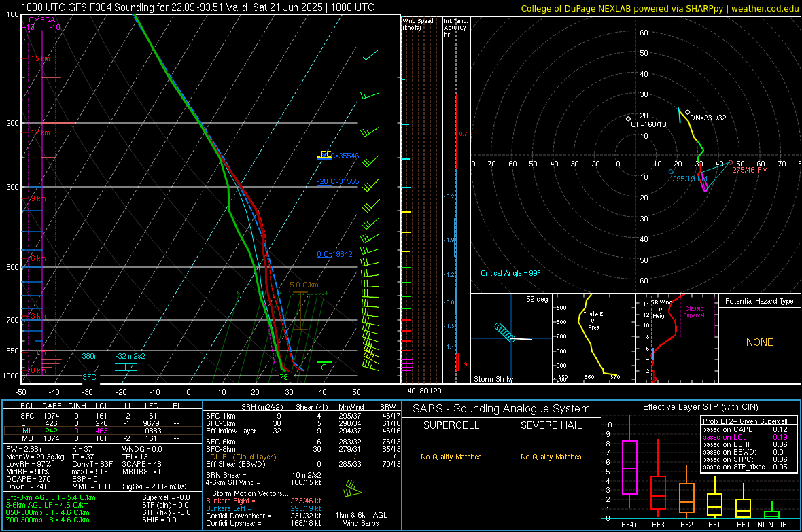Click the 'Storm Slinky' label
802x532 pixels.
(493, 379)
